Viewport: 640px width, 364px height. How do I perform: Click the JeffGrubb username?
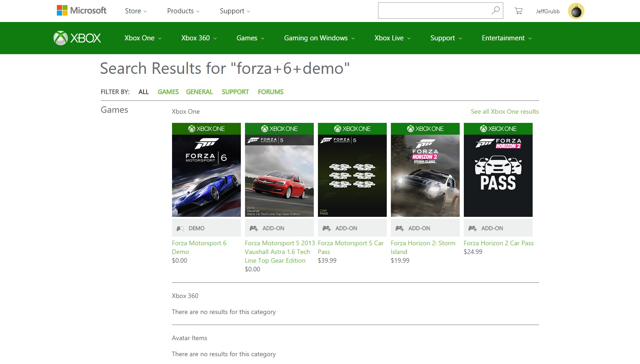pos(548,11)
